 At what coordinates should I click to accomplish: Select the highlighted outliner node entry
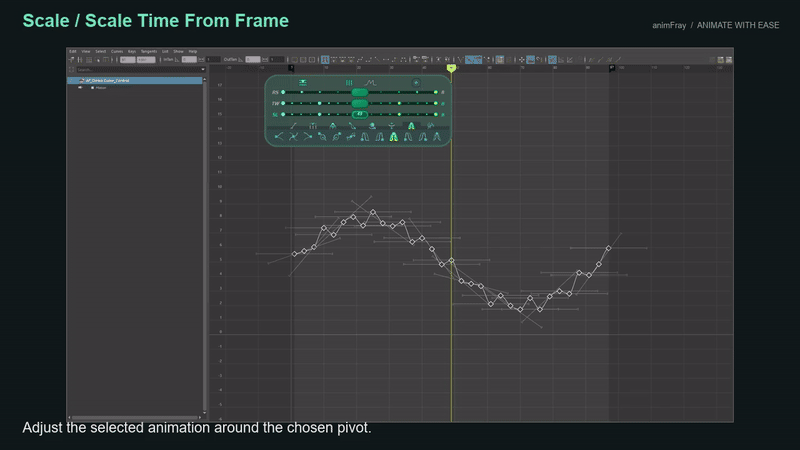click(135, 81)
